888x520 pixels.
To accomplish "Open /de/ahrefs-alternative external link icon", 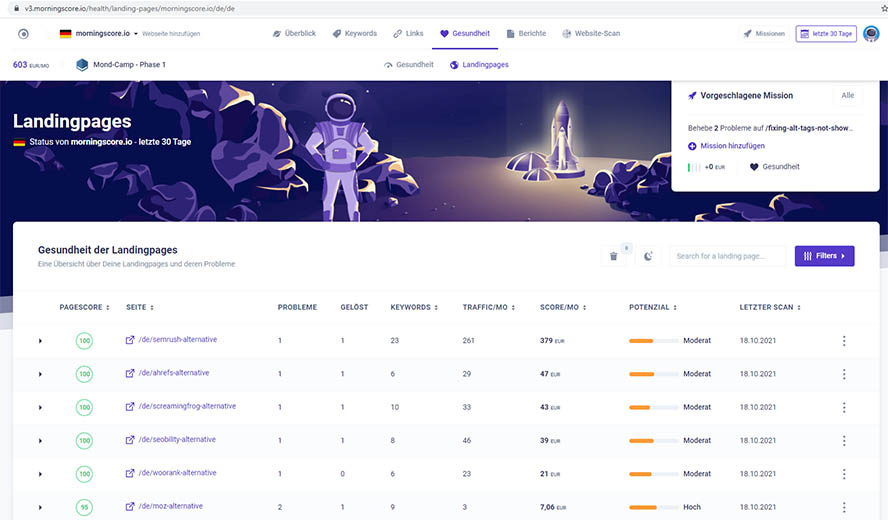I will (x=130, y=373).
